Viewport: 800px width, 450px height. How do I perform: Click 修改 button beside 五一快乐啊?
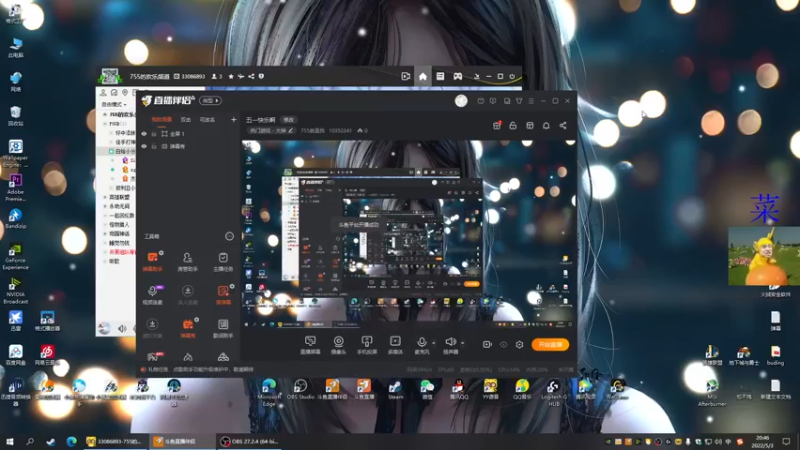[x=289, y=120]
